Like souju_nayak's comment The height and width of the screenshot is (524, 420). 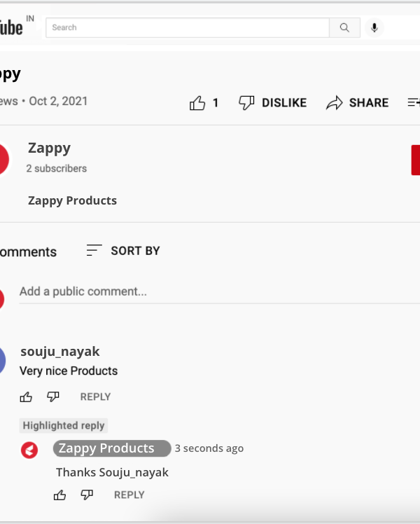coord(26,397)
